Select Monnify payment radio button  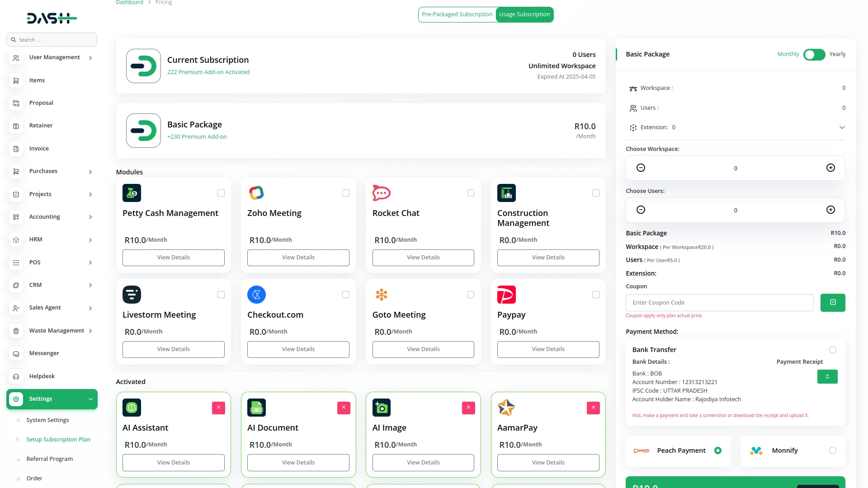click(832, 450)
